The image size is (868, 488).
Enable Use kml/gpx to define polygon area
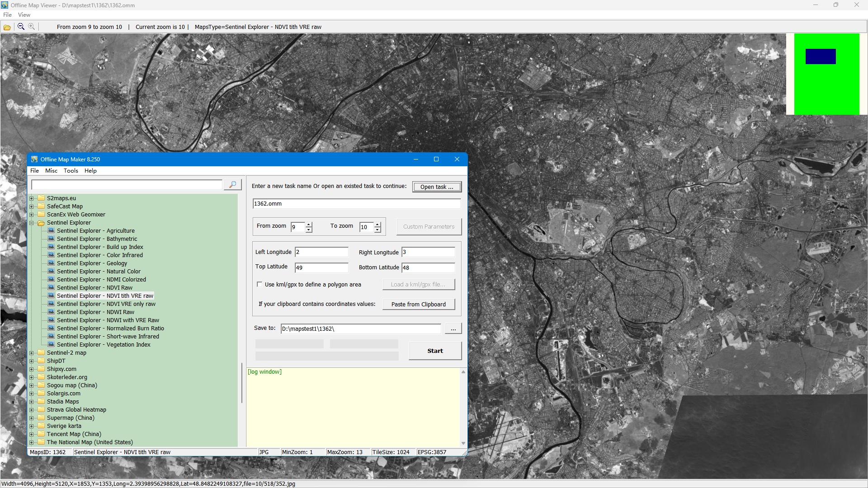pyautogui.click(x=259, y=284)
